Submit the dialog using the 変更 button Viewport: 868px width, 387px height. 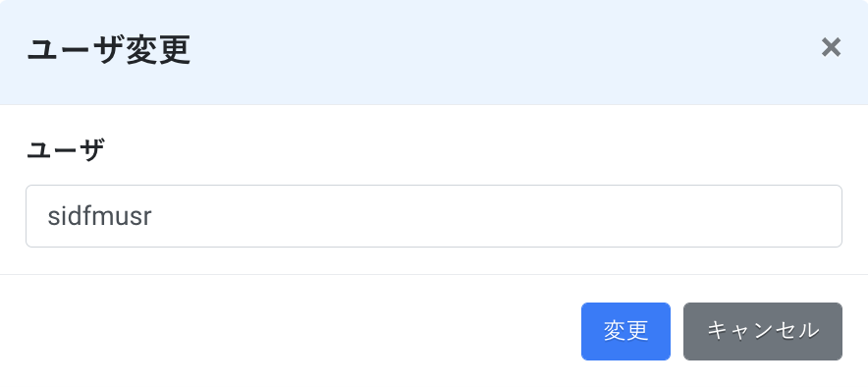tap(625, 331)
